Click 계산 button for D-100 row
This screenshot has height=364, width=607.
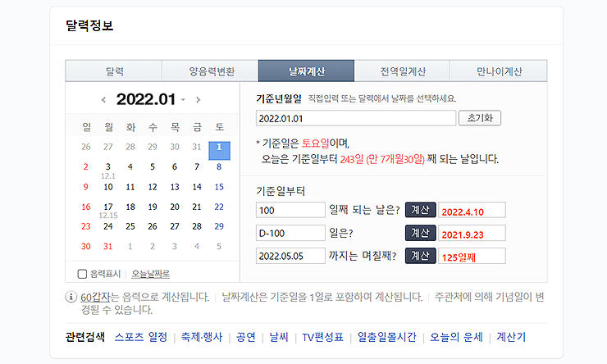pos(421,233)
